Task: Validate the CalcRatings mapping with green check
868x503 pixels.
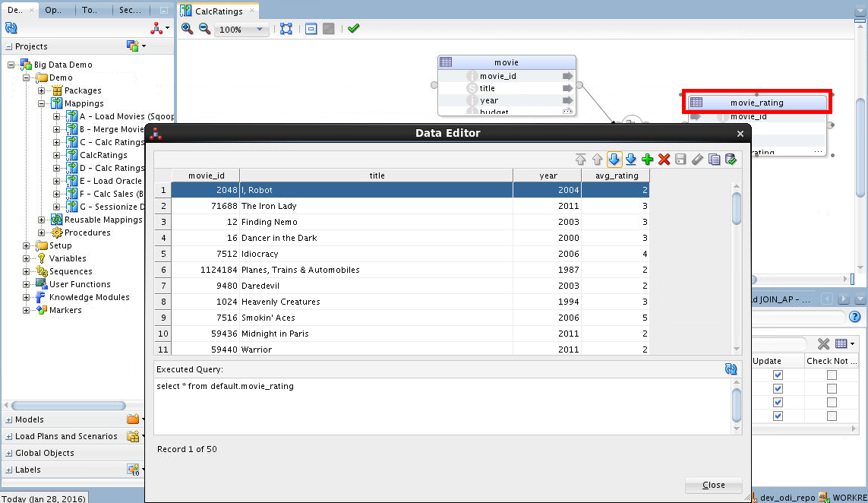Action: (x=352, y=28)
